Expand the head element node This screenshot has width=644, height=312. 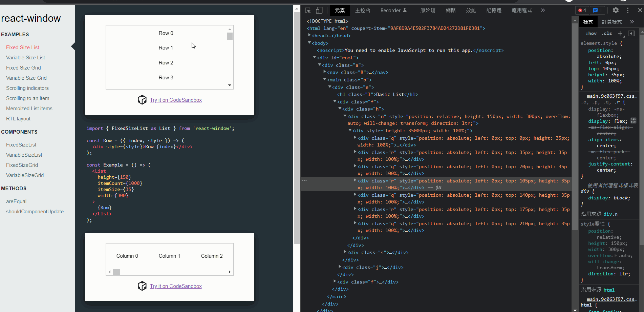click(309, 35)
